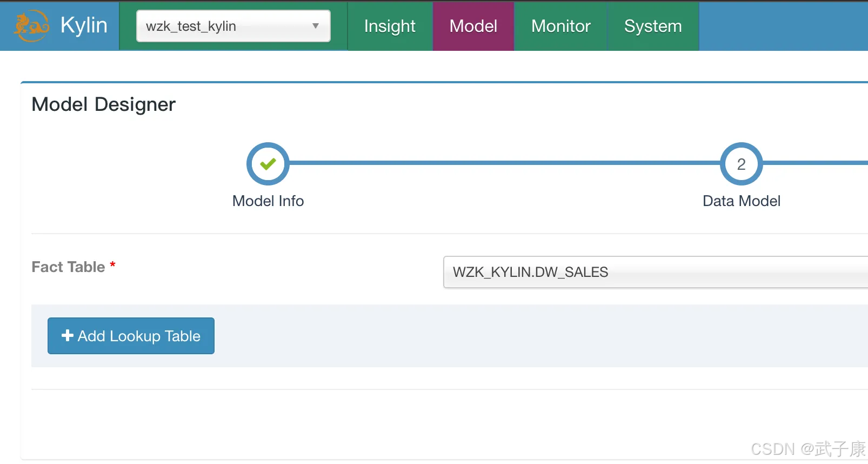
Task: Click the Model Designer heading
Action: 104,104
